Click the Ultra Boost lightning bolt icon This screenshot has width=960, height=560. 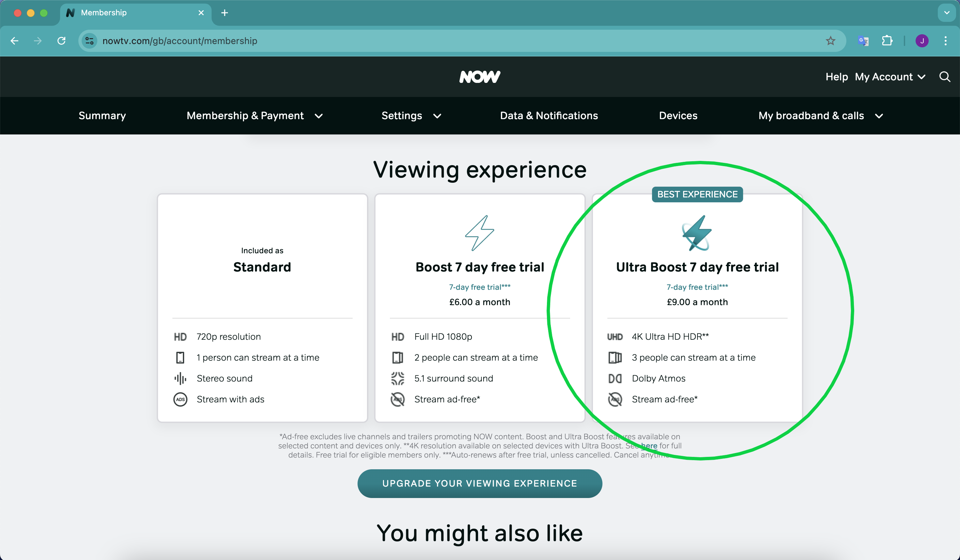coord(697,233)
